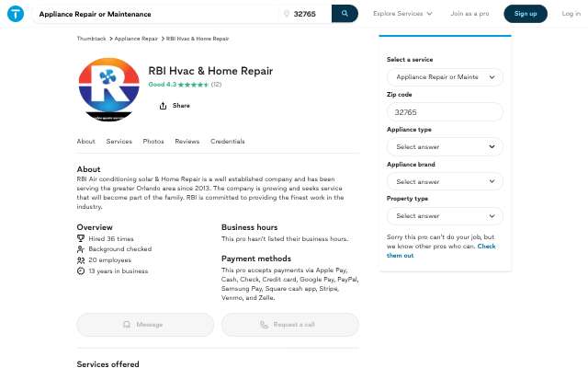Click the Background checked person icon
This screenshot has height=368, width=588.
point(81,249)
